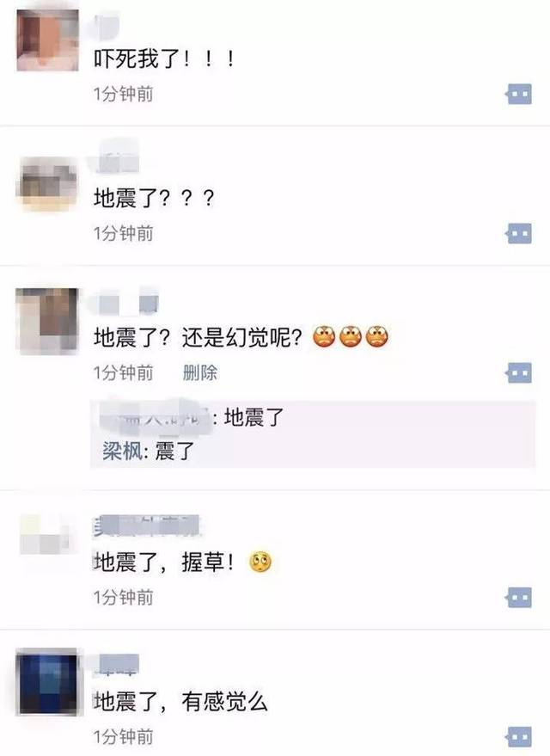Open avatar of 地震了??? poster
Image resolution: width=550 pixels, height=756 pixels.
click(x=47, y=185)
